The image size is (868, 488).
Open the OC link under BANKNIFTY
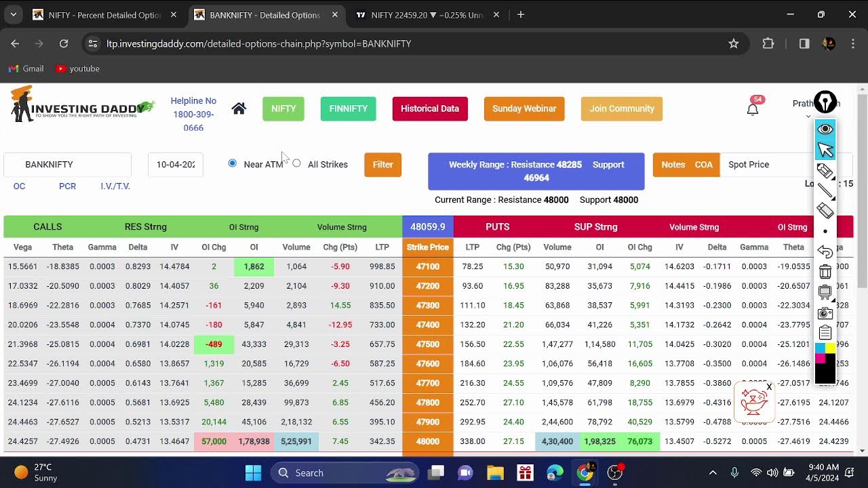click(x=19, y=186)
